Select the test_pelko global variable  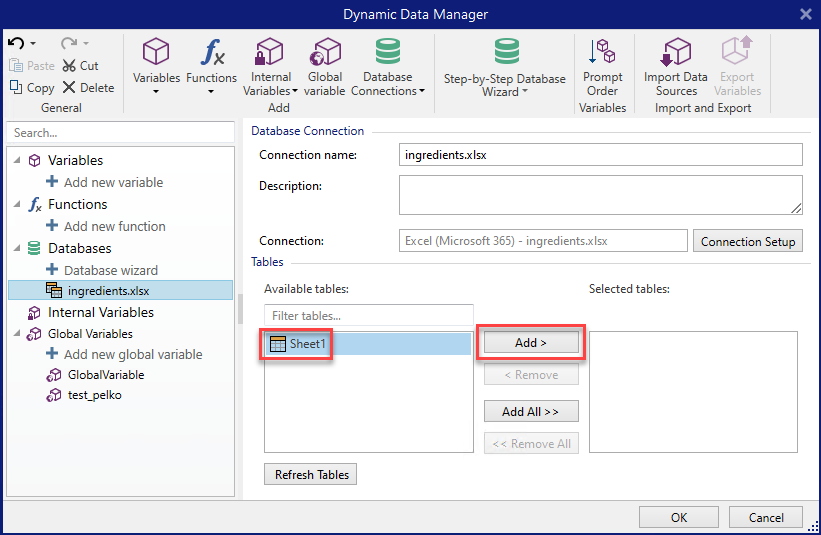[x=96, y=395]
